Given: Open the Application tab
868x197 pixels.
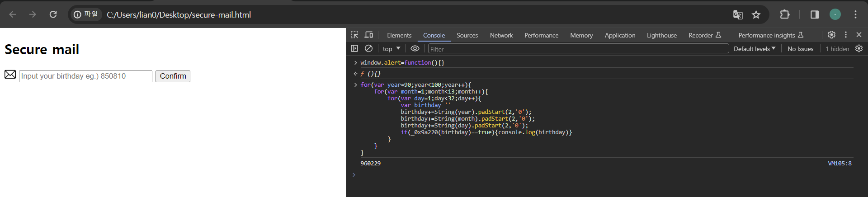Looking at the screenshot, I should [620, 35].
